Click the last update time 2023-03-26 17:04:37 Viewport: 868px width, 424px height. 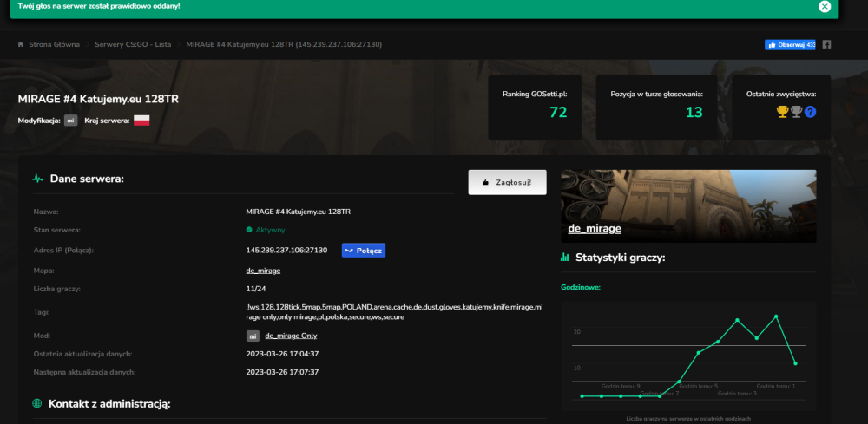tap(282, 353)
